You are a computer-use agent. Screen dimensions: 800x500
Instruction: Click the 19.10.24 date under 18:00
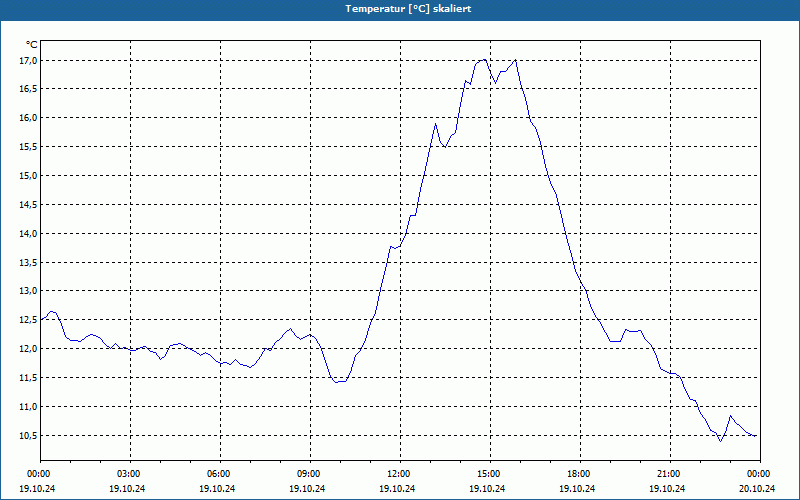(x=578, y=488)
